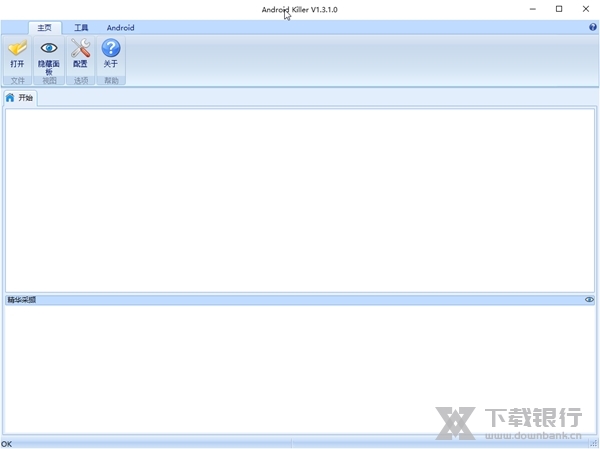The width and height of the screenshot is (600, 449).
Task: Click the help icon at ribbon's right end
Action: [x=593, y=27]
